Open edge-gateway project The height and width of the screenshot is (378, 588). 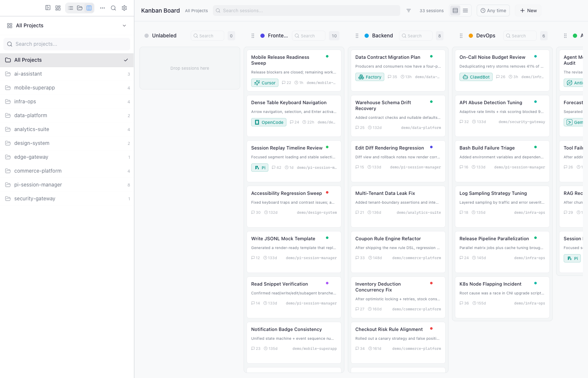67,157
